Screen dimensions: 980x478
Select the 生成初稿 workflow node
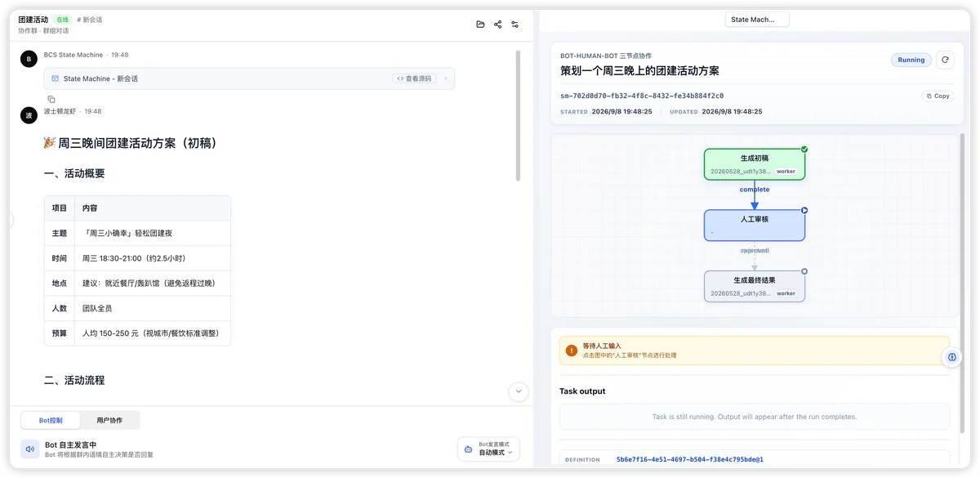coord(755,163)
